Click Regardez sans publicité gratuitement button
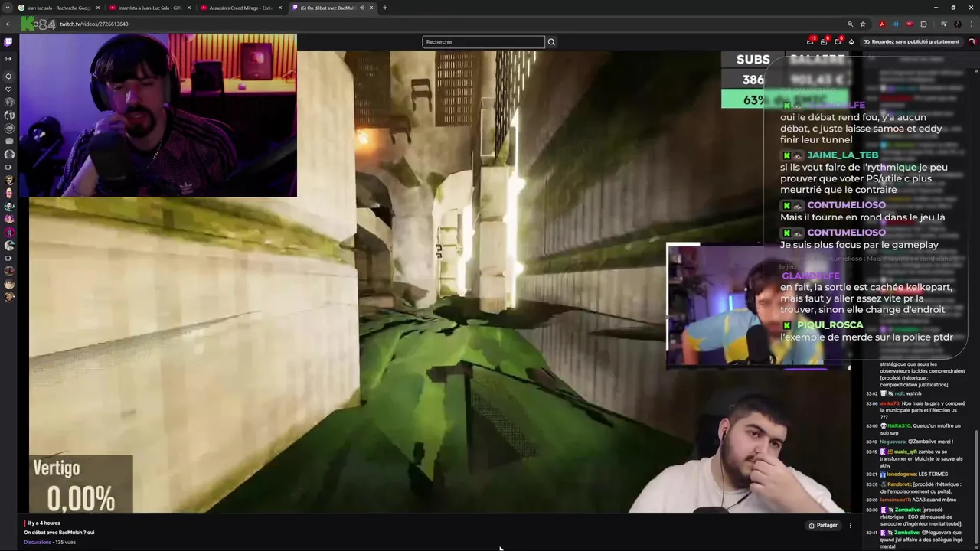980x551 pixels. coord(911,41)
